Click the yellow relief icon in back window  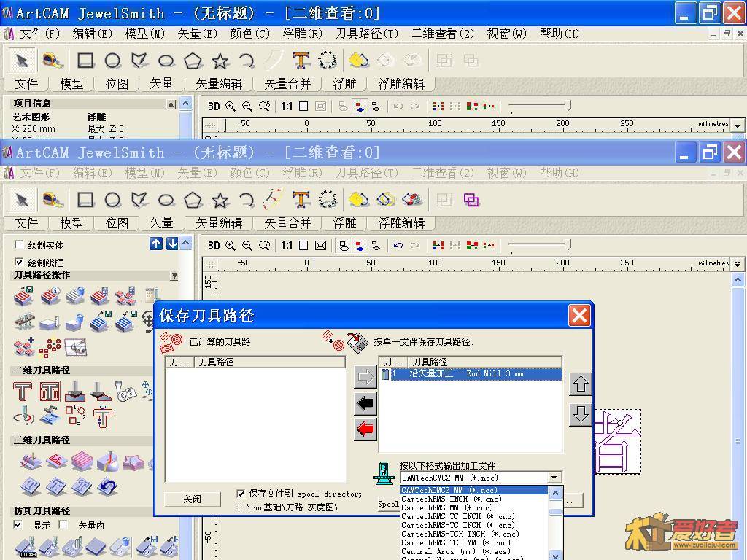[x=358, y=61]
